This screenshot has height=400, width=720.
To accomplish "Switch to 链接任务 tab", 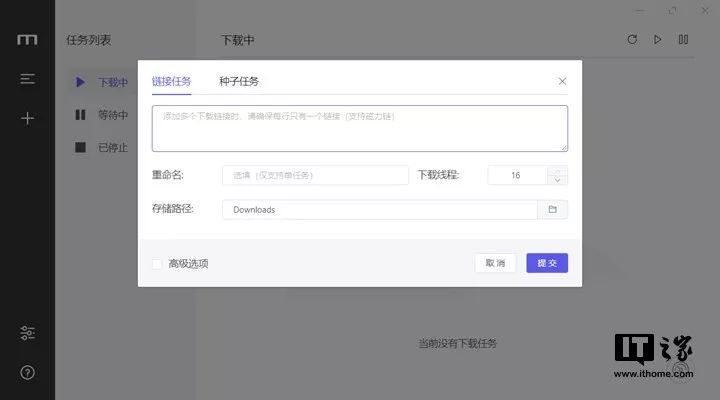I will [171, 82].
